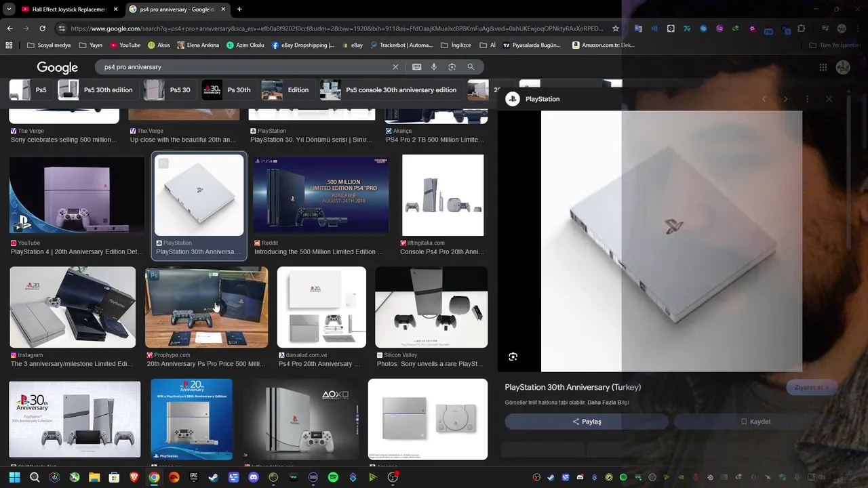This screenshot has width=868, height=488.
Task: Expand the AI bookmark folder
Action: pyautogui.click(x=488, y=45)
